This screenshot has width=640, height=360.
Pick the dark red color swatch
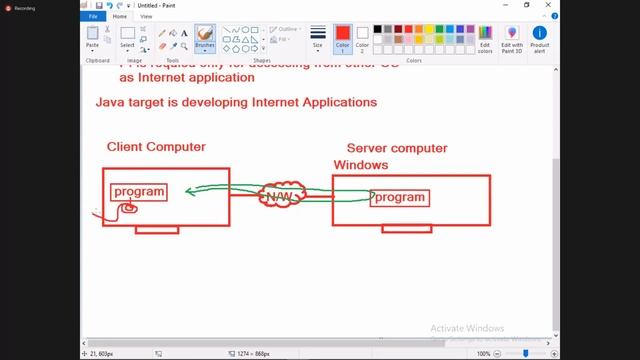(398, 29)
